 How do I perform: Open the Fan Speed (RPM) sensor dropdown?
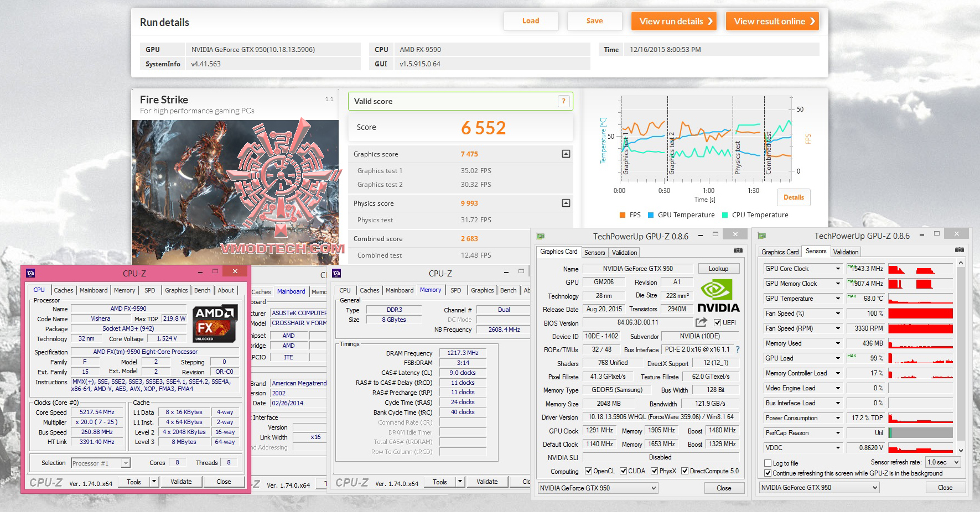click(838, 328)
